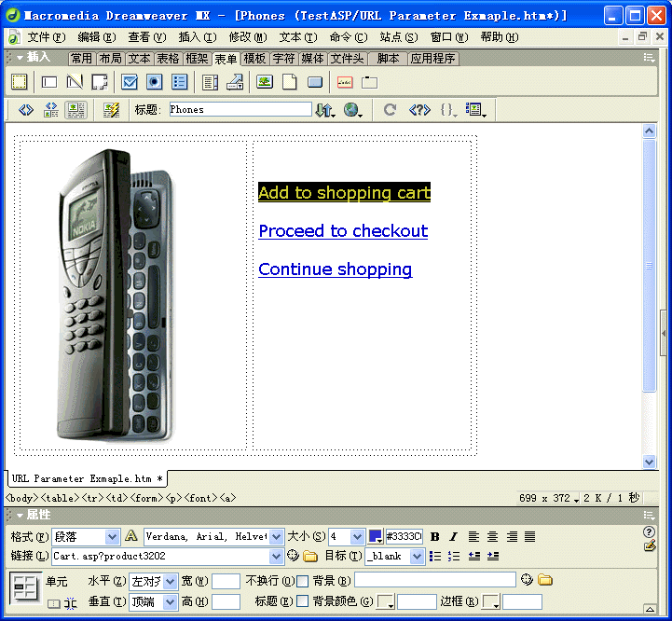Align text left

click(x=473, y=536)
